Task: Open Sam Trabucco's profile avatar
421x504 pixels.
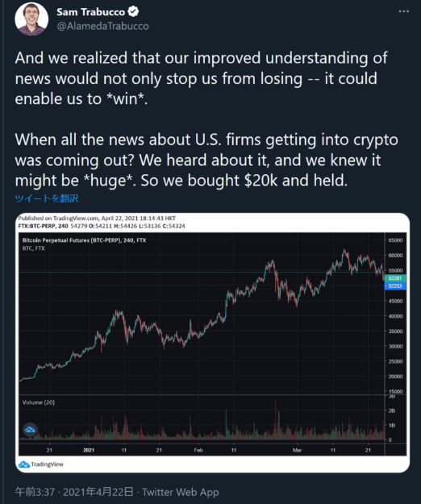Action: [x=31, y=19]
